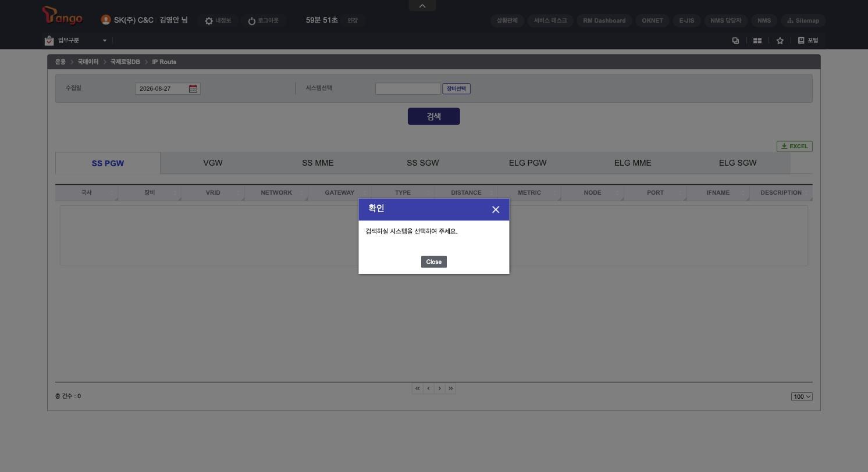868x472 pixels.
Task: Open the RM Dashboard link
Action: (604, 21)
